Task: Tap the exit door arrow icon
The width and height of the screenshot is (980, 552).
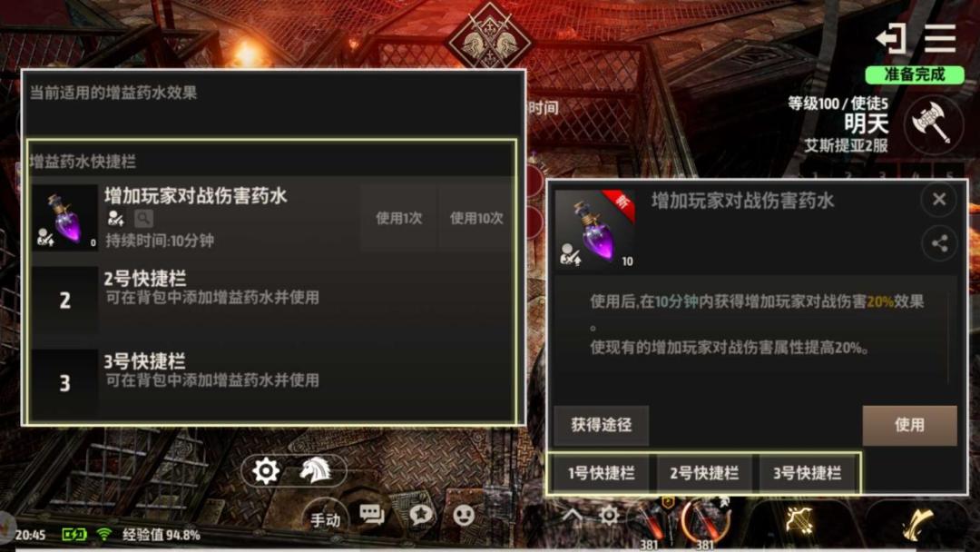Action: (891, 39)
